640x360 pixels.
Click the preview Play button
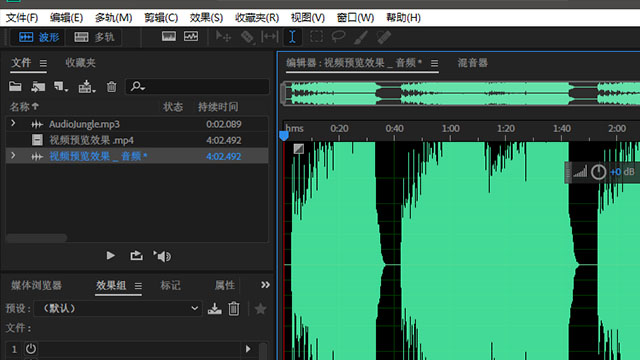pos(110,256)
